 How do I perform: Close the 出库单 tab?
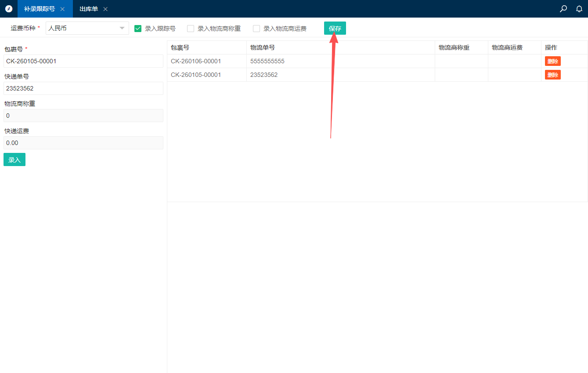coord(105,9)
